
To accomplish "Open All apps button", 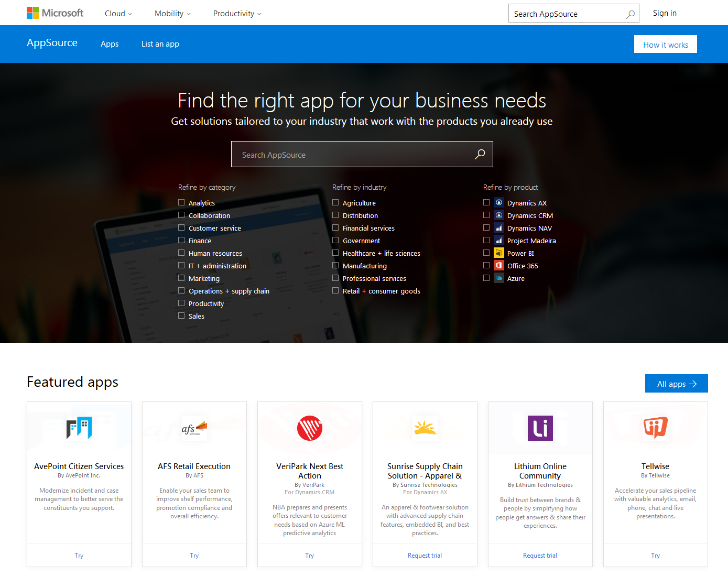I will pyautogui.click(x=677, y=384).
